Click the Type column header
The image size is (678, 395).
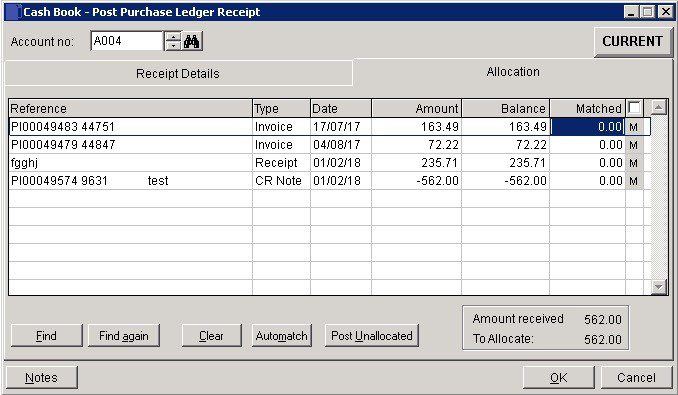pyautogui.click(x=281, y=108)
